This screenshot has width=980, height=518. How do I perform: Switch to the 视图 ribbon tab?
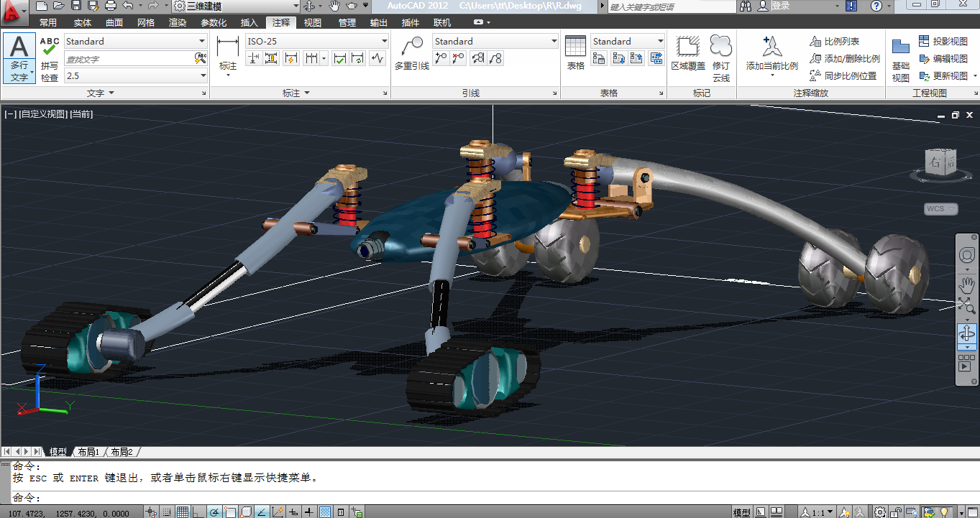pyautogui.click(x=313, y=22)
